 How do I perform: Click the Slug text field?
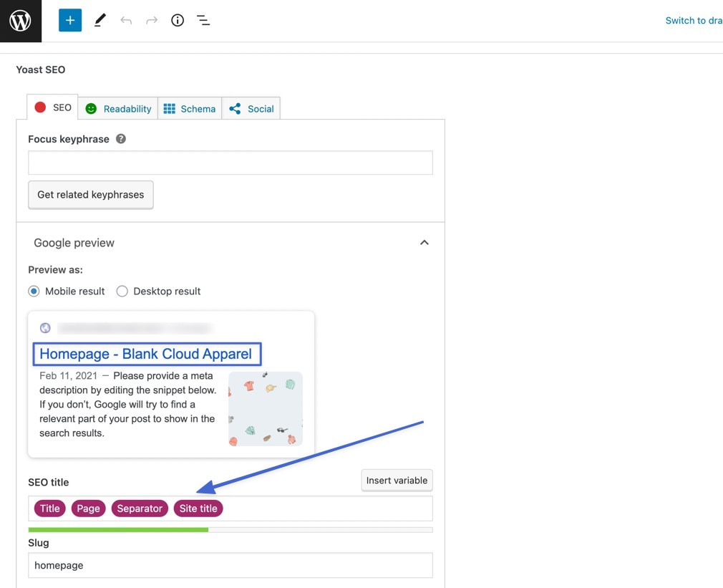point(230,565)
